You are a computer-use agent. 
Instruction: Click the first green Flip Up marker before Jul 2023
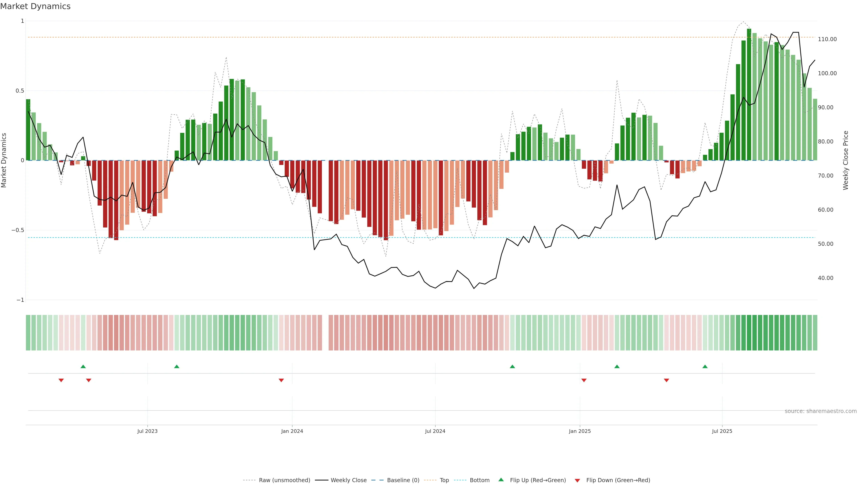tap(83, 366)
